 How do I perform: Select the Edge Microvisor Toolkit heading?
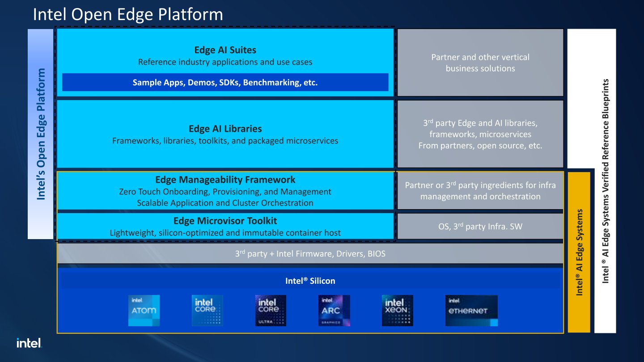coord(225,221)
